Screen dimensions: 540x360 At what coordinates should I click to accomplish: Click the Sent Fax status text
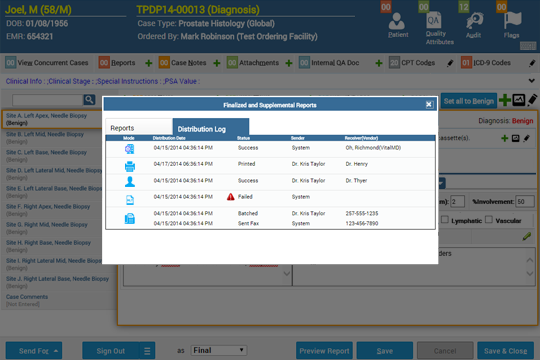248,223
